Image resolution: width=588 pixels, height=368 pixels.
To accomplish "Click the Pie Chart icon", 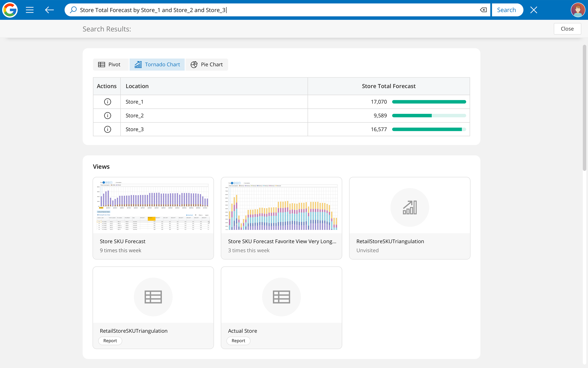I will [x=194, y=64].
